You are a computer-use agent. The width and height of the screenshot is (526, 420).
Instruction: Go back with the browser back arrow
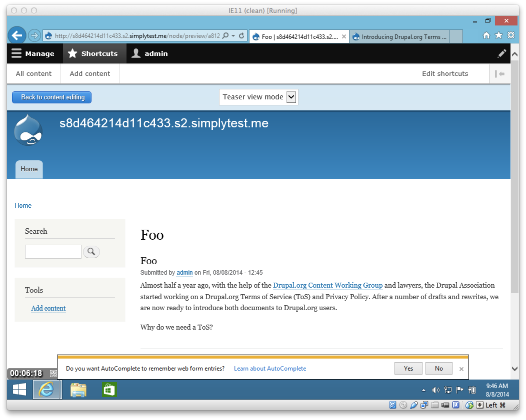coord(17,35)
